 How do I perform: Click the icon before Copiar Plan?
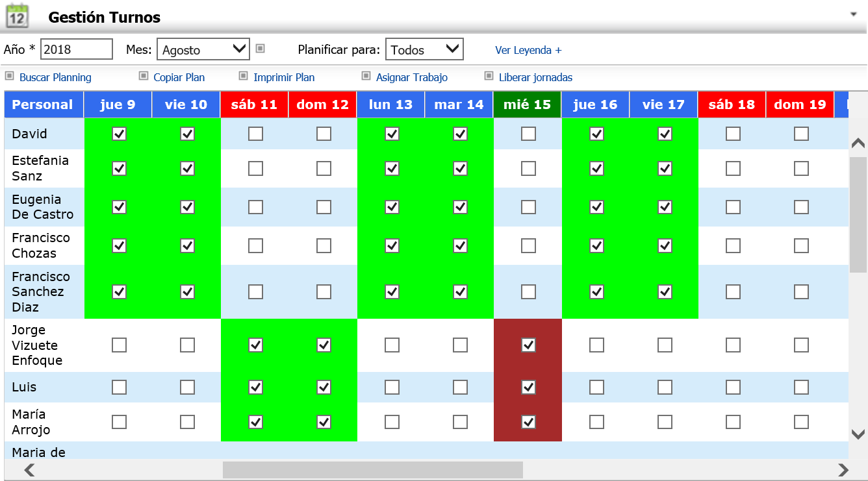click(x=144, y=76)
